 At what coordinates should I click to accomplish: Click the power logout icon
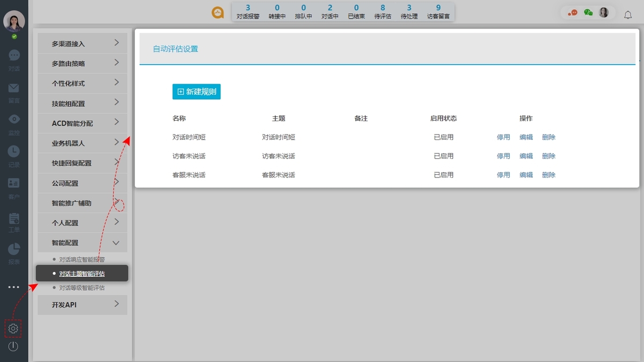(13, 346)
